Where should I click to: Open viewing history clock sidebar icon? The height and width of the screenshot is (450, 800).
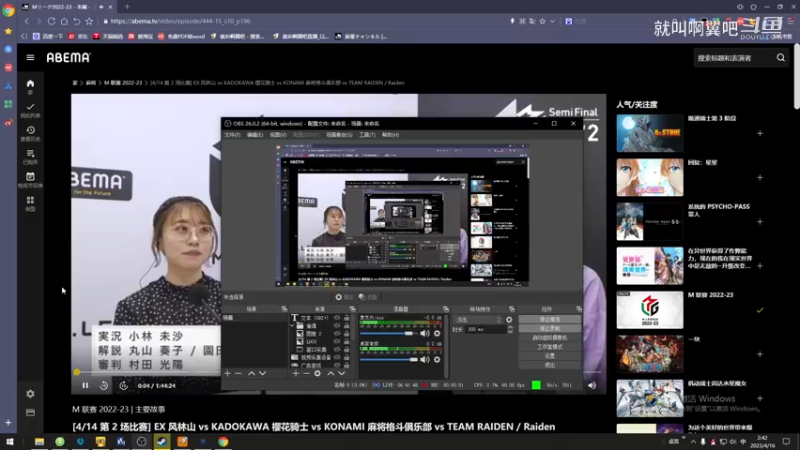coord(30,131)
